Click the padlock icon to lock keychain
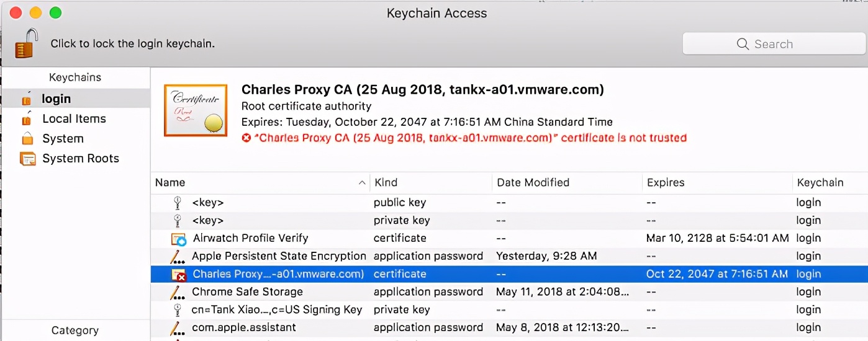Screen dimensions: 868x341 [24, 43]
